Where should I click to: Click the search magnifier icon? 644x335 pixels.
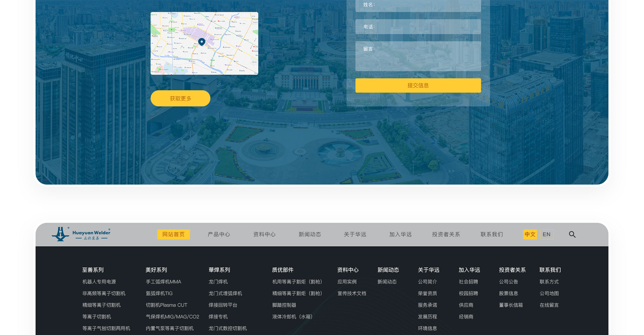[572, 234]
